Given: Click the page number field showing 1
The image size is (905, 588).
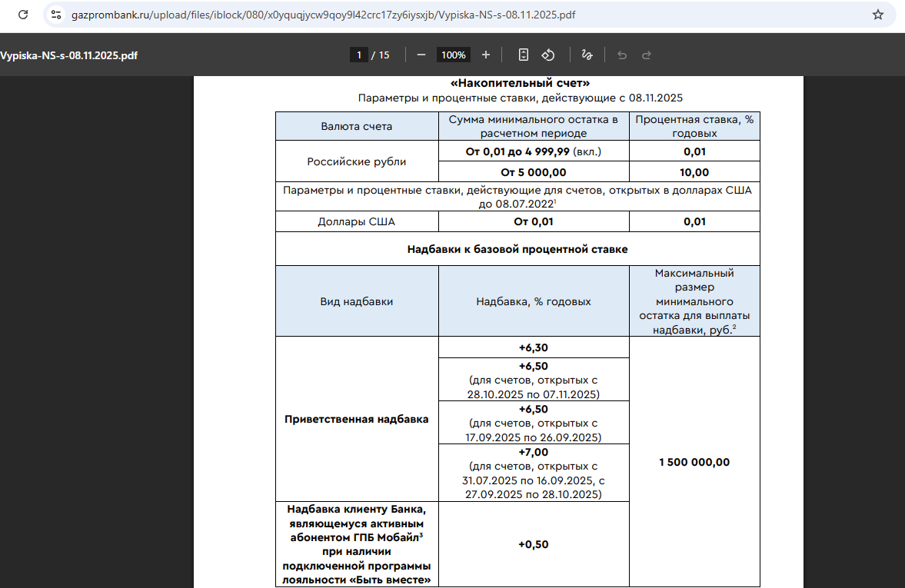Looking at the screenshot, I should [x=358, y=55].
